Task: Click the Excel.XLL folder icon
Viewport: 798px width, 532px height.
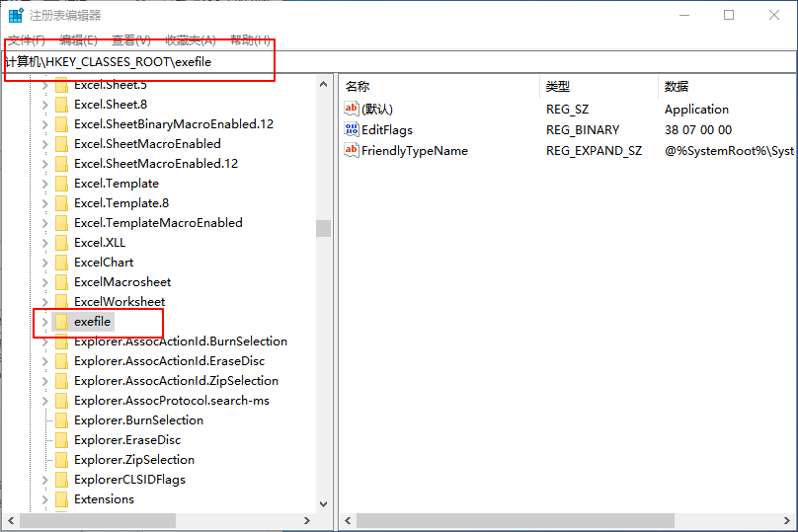Action: [x=61, y=243]
